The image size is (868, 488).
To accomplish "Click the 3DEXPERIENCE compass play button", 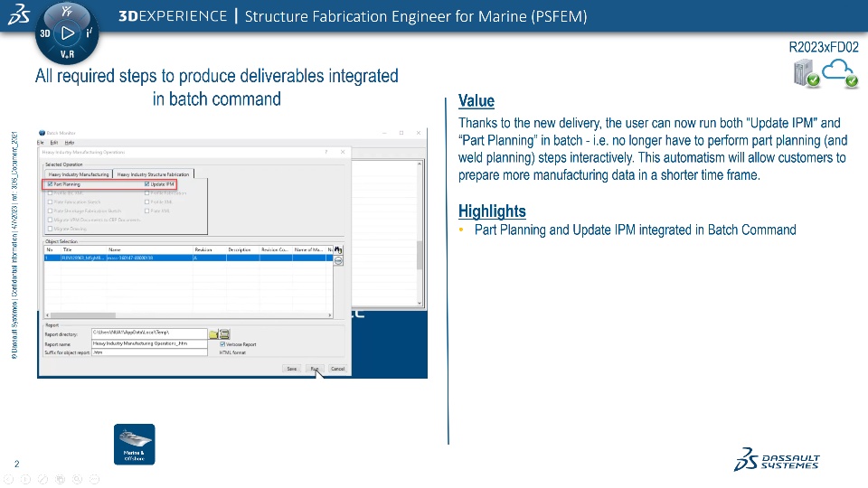I will [68, 33].
